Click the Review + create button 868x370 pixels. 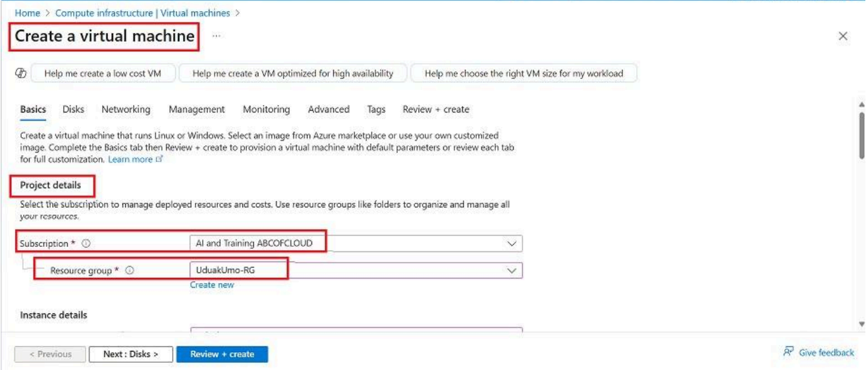222,354
